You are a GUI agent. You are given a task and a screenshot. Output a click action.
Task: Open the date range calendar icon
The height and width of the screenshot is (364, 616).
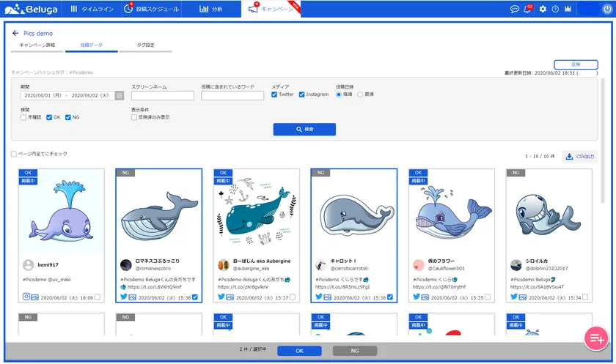(x=120, y=95)
